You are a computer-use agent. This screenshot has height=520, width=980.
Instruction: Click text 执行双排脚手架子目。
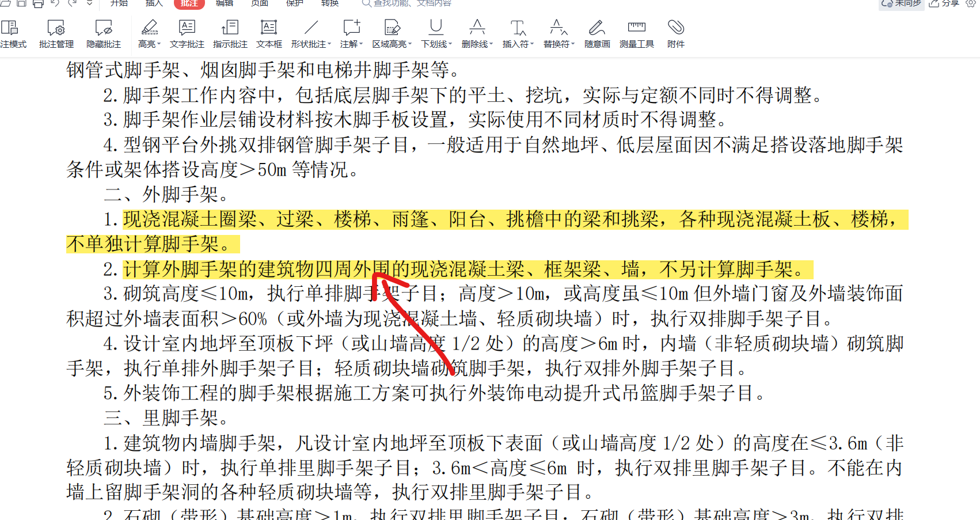742,318
